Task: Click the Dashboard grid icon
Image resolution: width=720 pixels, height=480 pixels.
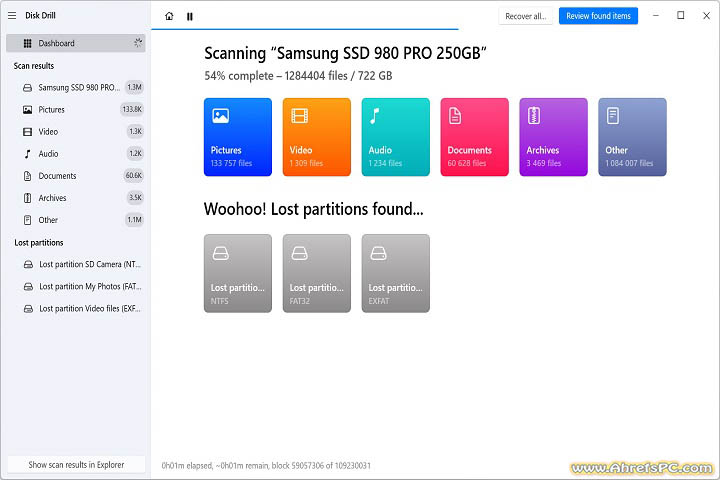Action: (x=28, y=43)
